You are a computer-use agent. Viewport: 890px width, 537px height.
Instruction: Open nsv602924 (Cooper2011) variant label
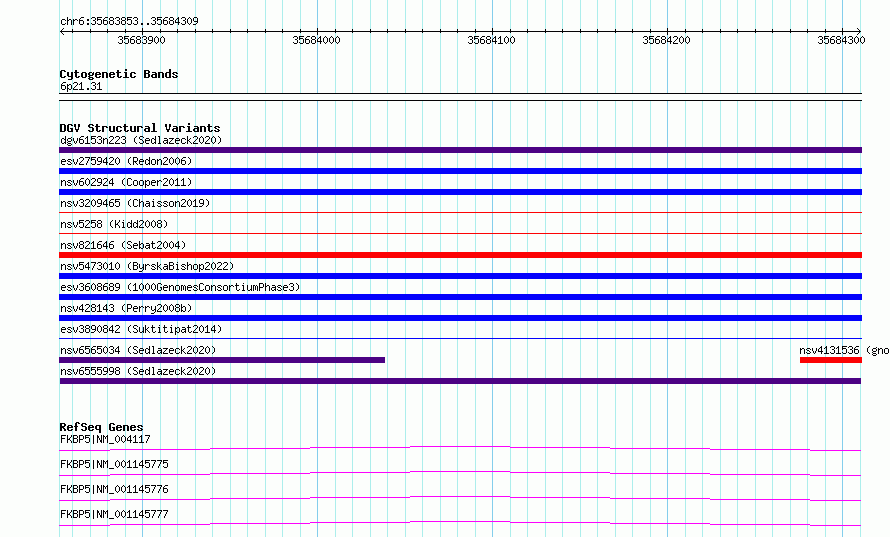(x=126, y=182)
